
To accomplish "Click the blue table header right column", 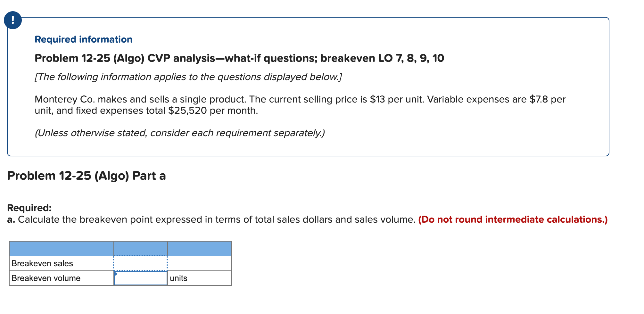I will point(199,248).
